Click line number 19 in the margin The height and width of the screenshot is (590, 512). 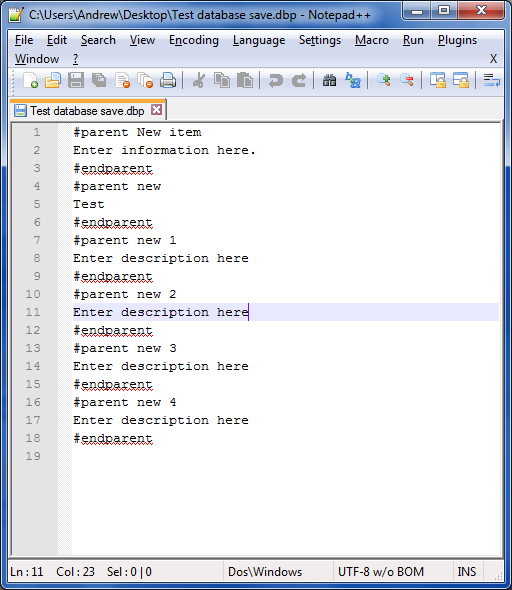pyautogui.click(x=33, y=456)
